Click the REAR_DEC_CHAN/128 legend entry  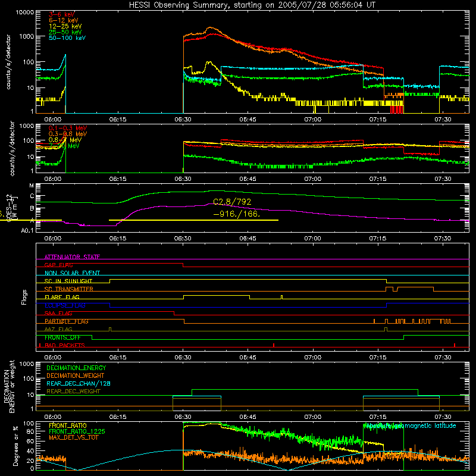(79, 383)
